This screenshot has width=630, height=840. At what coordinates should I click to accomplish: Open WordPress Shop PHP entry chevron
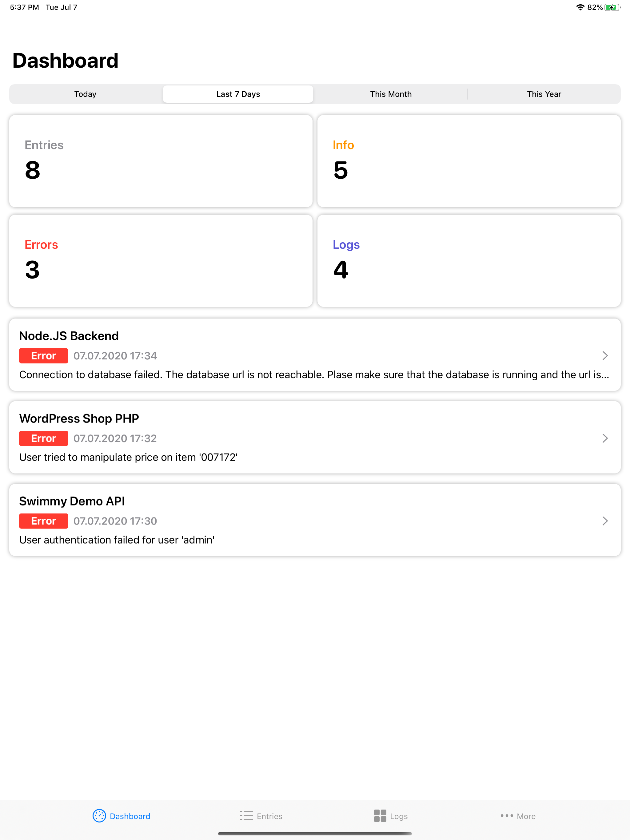pyautogui.click(x=605, y=438)
